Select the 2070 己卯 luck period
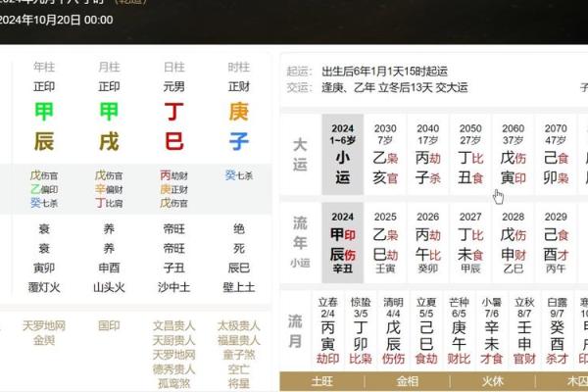This screenshot has height=392, width=588. coord(556,154)
